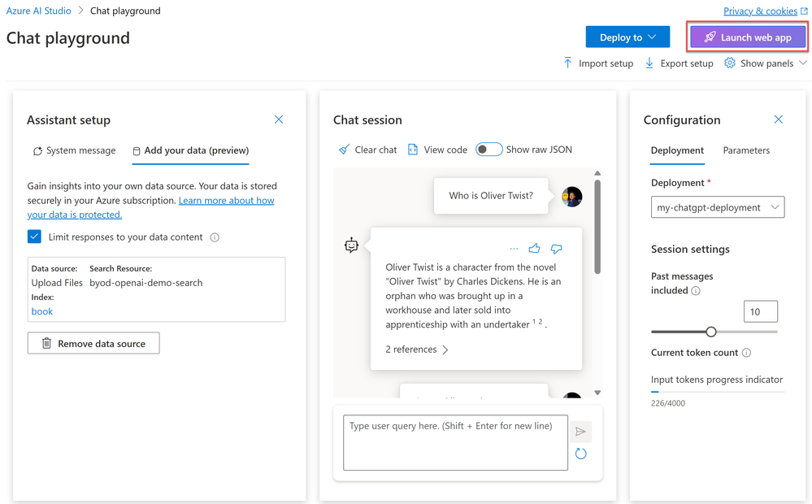Click the reset chat circular arrow icon
The image size is (812, 504).
pyautogui.click(x=580, y=454)
